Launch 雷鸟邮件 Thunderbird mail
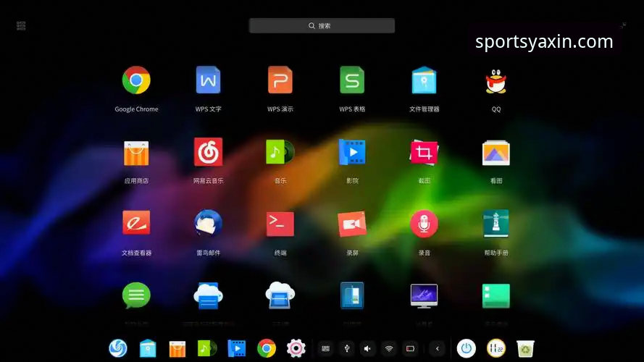This screenshot has width=644, height=362. [208, 223]
